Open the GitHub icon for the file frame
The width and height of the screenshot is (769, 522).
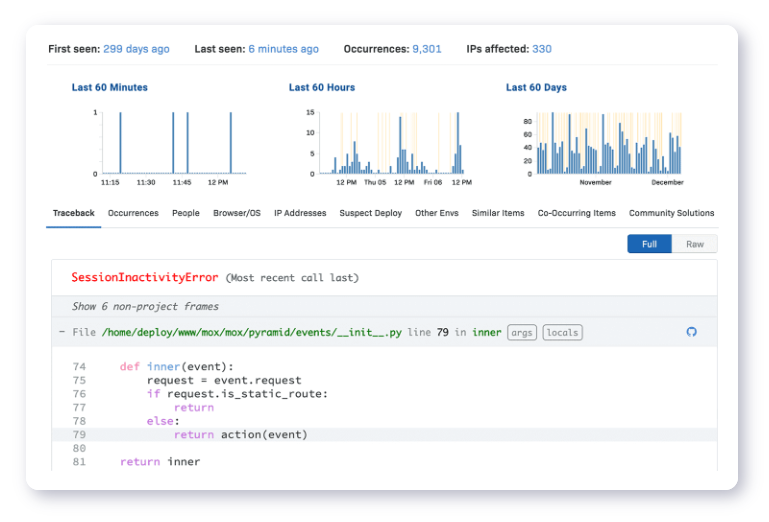(x=691, y=332)
